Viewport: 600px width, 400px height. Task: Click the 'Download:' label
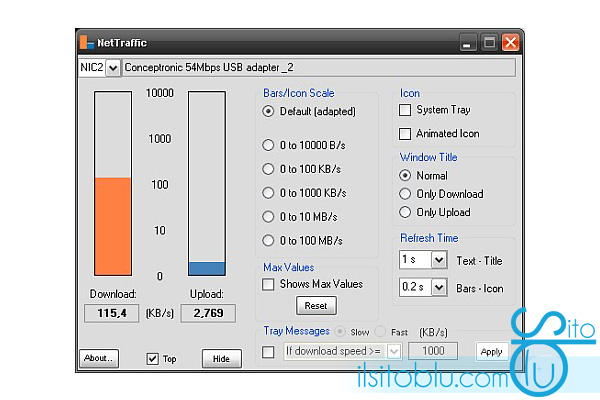pyautogui.click(x=113, y=294)
